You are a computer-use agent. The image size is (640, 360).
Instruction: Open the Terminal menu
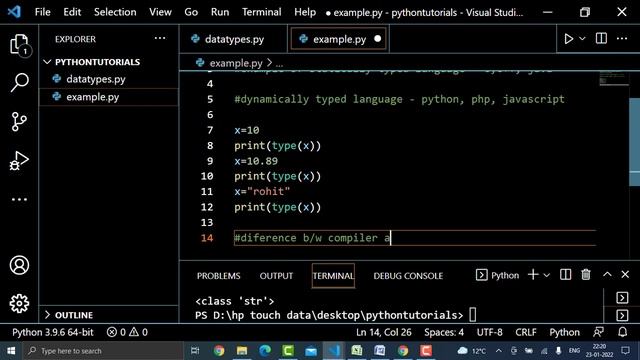point(261,12)
